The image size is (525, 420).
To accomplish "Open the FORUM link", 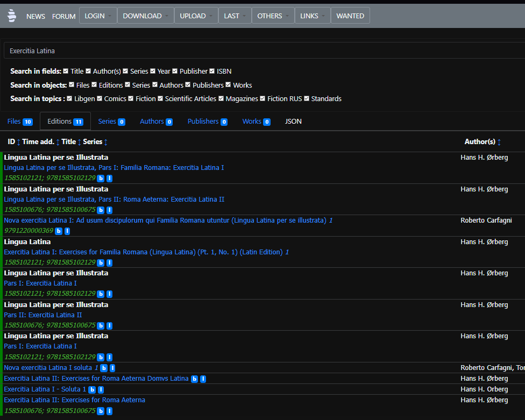I will point(64,16).
